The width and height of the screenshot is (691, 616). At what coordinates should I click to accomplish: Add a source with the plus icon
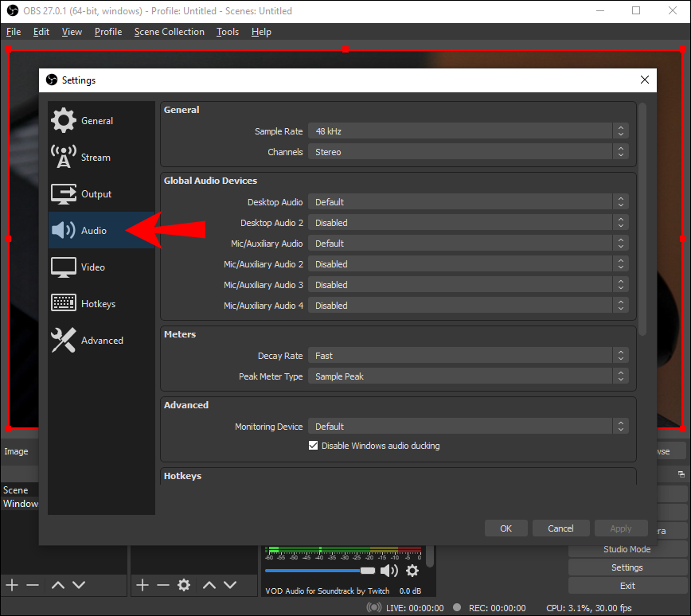point(142,585)
